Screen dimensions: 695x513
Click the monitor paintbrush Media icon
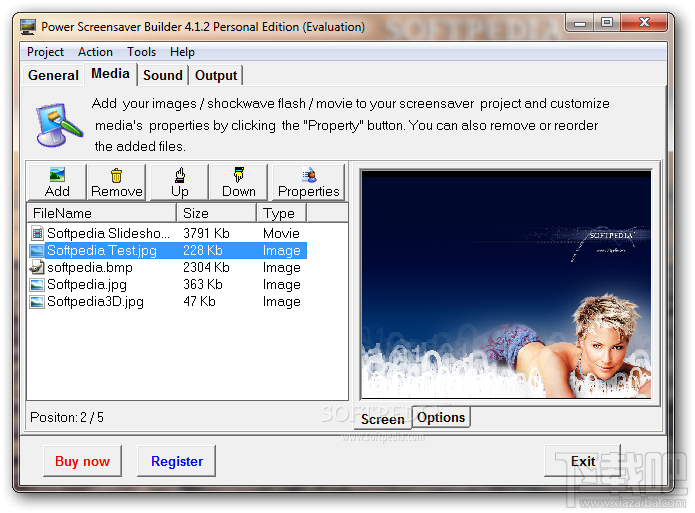pos(59,125)
